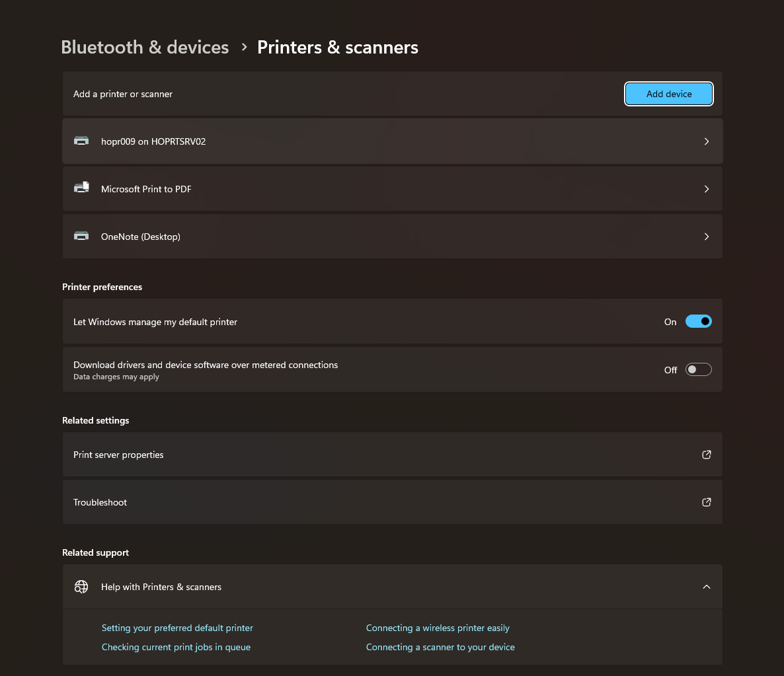Follow Connecting a wireless printer easily link
The height and width of the screenshot is (676, 784).
(x=438, y=628)
